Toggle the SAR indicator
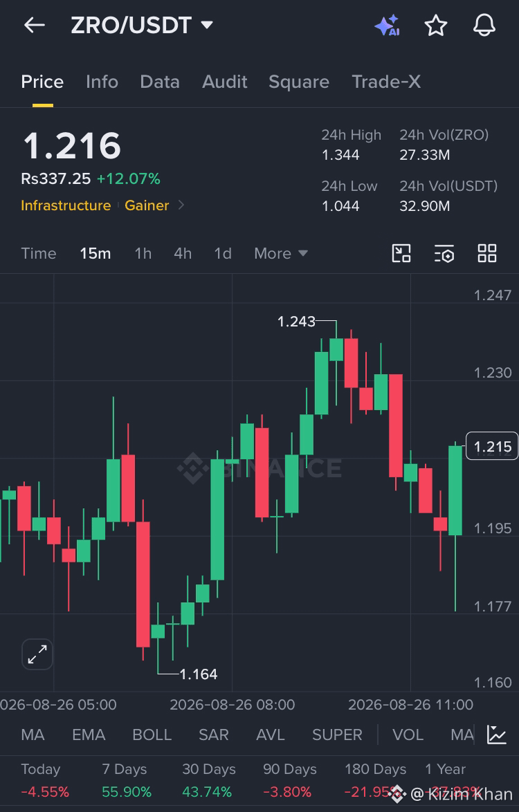519x812 pixels. (213, 735)
